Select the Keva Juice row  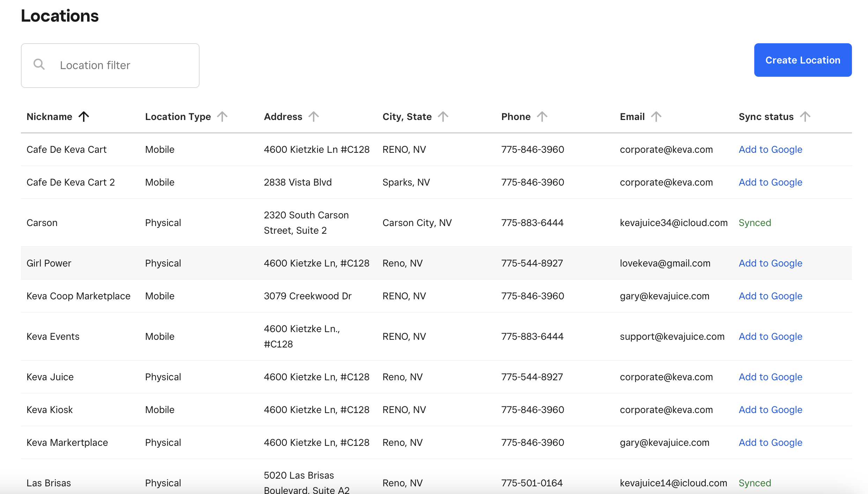coord(50,377)
